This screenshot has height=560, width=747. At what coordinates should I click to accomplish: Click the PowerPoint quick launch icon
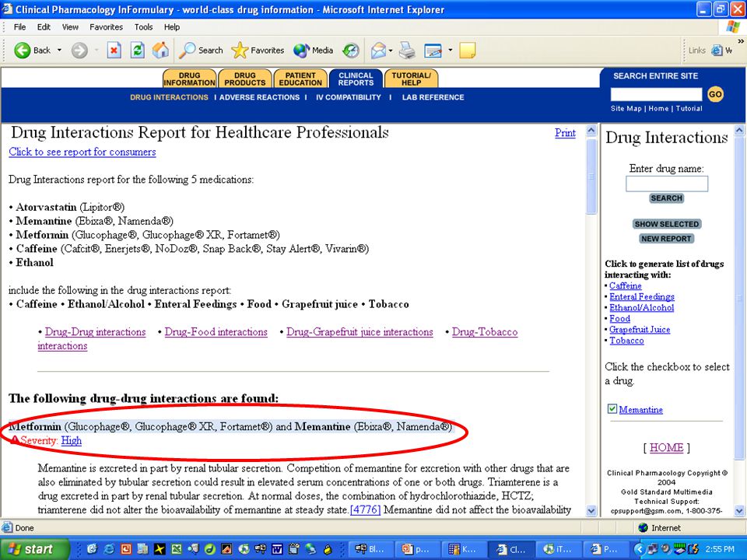(x=126, y=549)
